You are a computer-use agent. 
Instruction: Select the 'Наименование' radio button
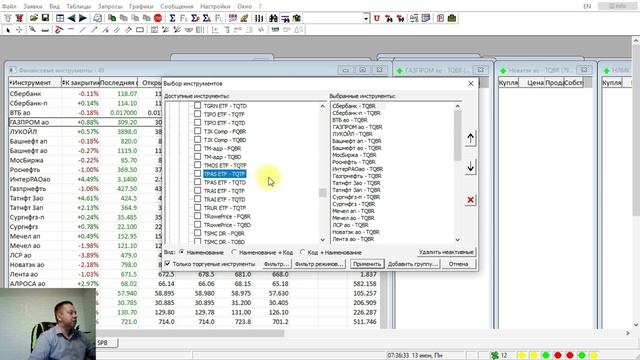pyautogui.click(x=182, y=252)
